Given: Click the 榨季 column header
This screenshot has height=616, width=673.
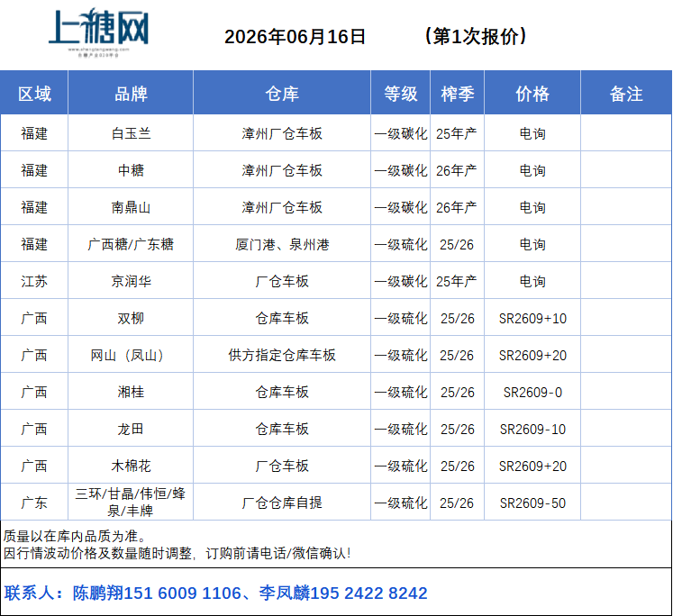Looking at the screenshot, I should pyautogui.click(x=458, y=93).
